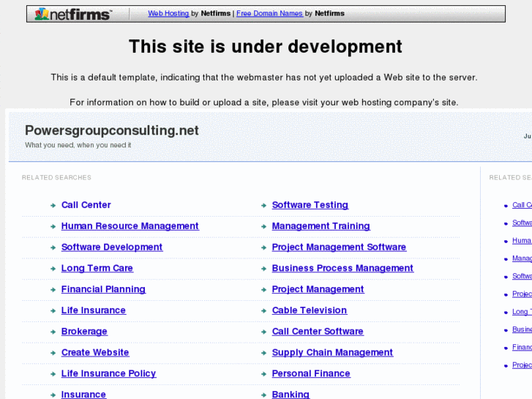
Task: Open the Banking link
Action: 291,395
